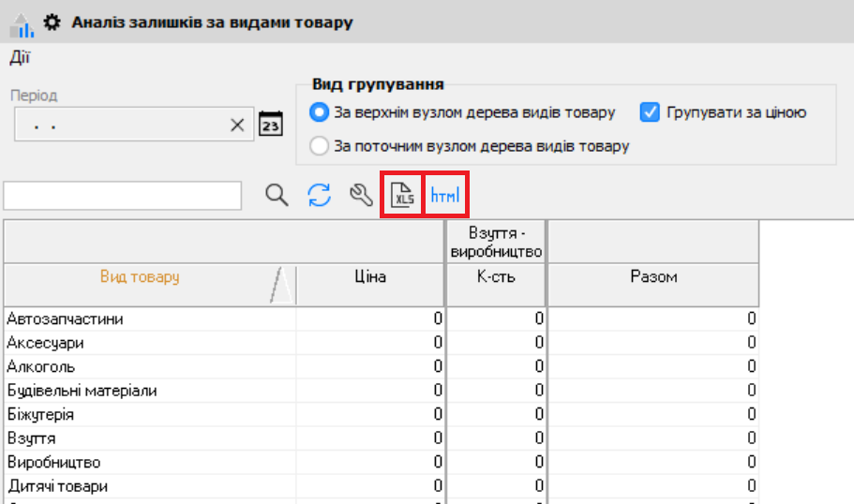Refresh the report with blue arrows icon
This screenshot has height=504, width=854.
(319, 195)
